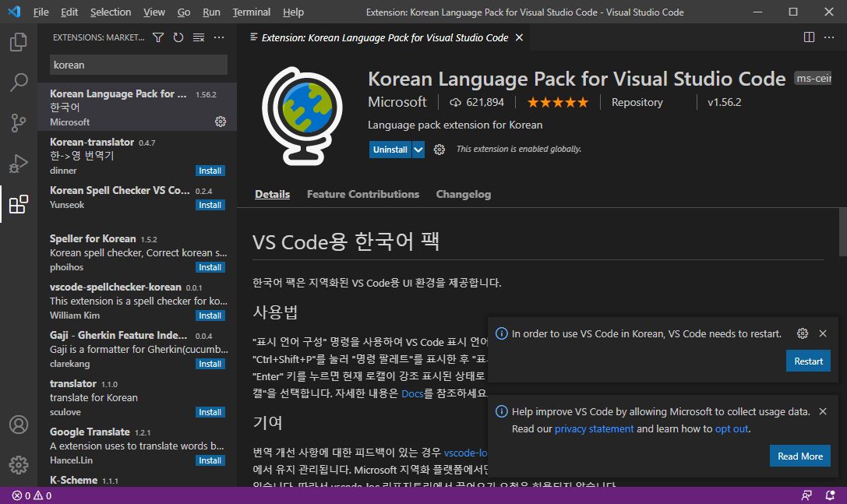Install the Korean-translator extension

[210, 171]
